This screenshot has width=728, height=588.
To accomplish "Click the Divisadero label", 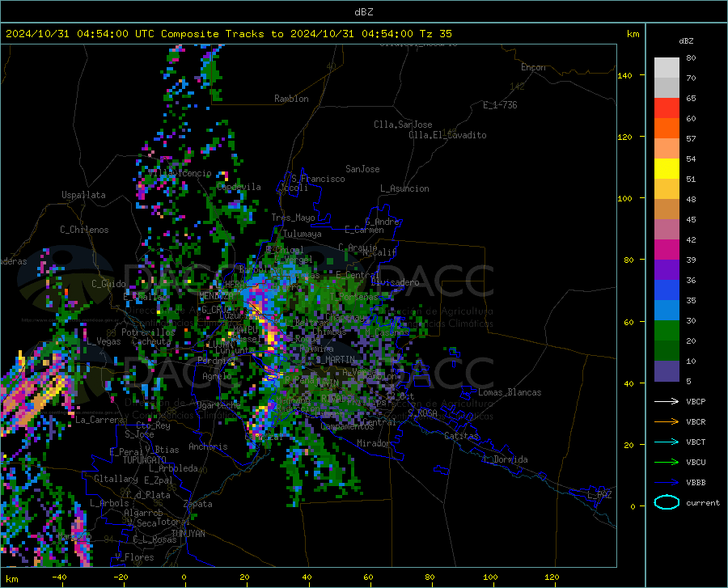I will pyautogui.click(x=395, y=282).
